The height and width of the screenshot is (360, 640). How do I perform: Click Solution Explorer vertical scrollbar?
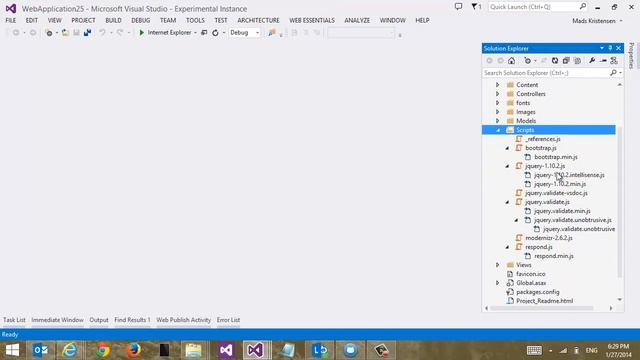pos(620,202)
